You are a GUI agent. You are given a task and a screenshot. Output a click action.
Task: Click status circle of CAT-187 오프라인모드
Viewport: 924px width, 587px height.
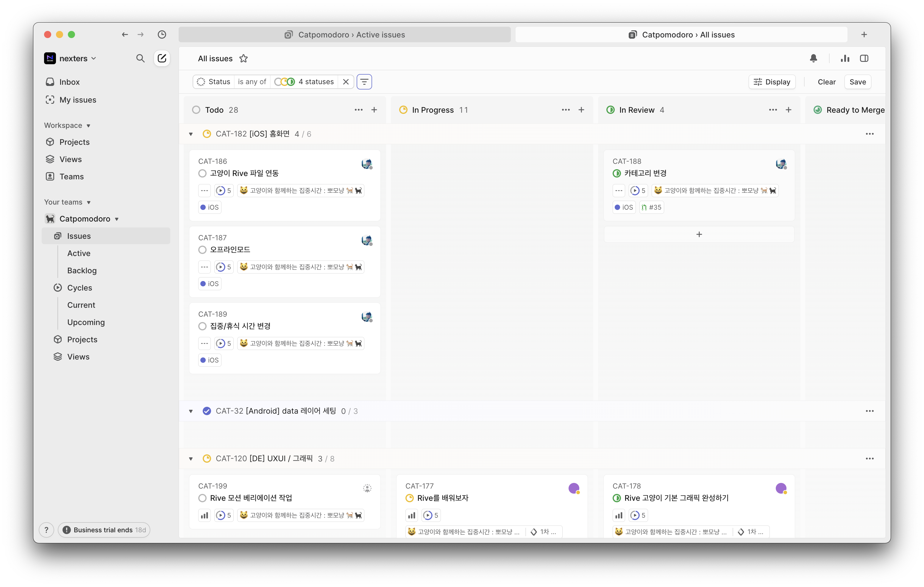tap(203, 249)
